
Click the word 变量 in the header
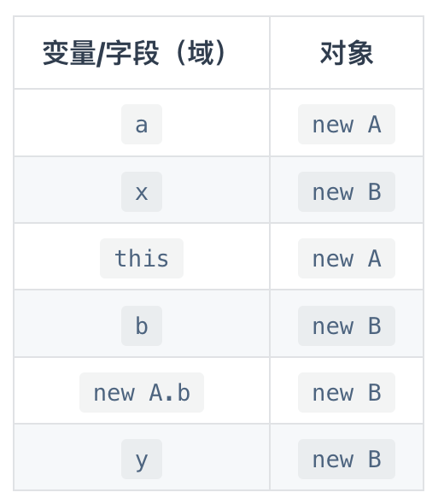[69, 53]
